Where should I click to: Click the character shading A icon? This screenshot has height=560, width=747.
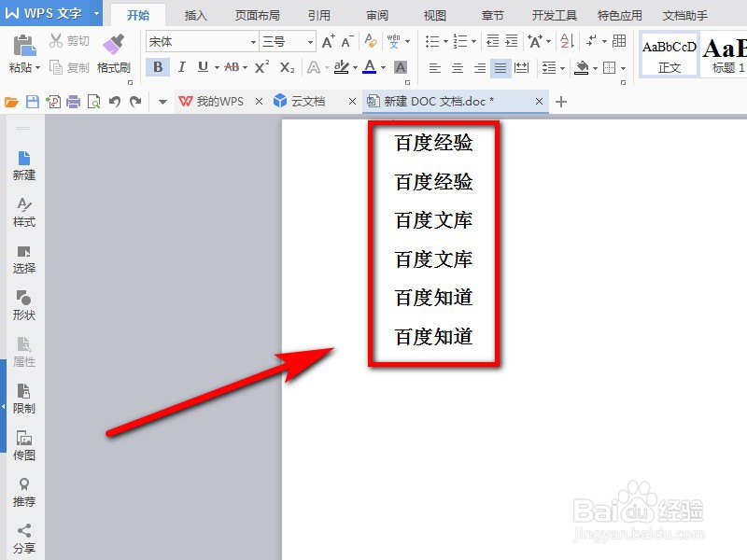tap(401, 67)
